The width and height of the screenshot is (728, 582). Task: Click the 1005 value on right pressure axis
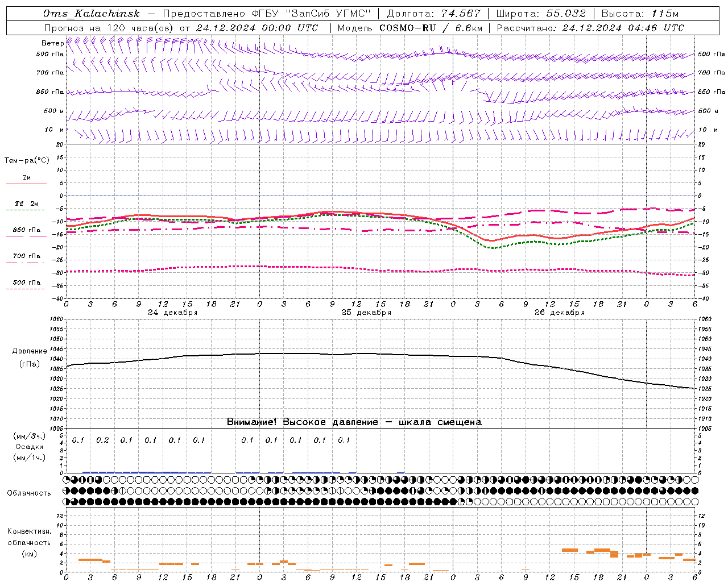(705, 428)
